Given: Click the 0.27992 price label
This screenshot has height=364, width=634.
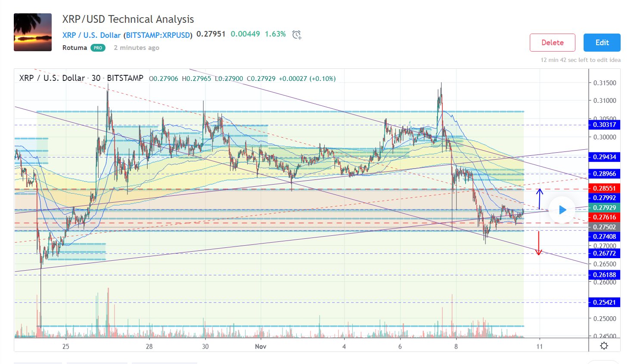Looking at the screenshot, I should click(x=604, y=198).
